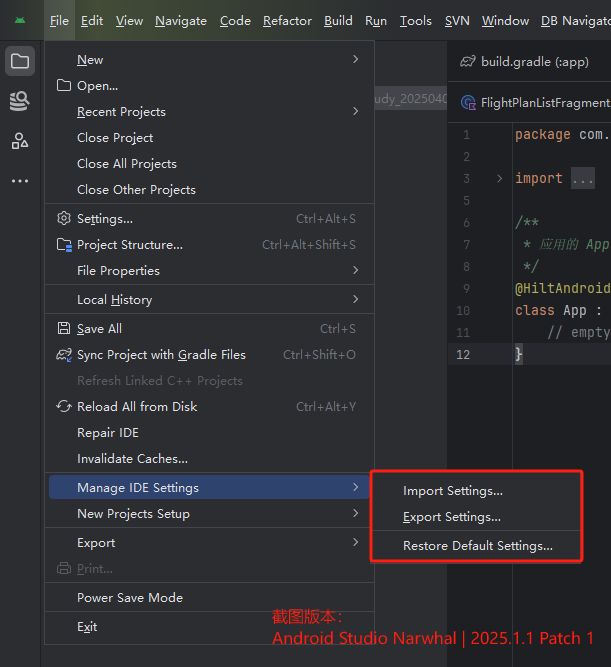
Task: Open Settings... from File menu
Action: (x=209, y=219)
